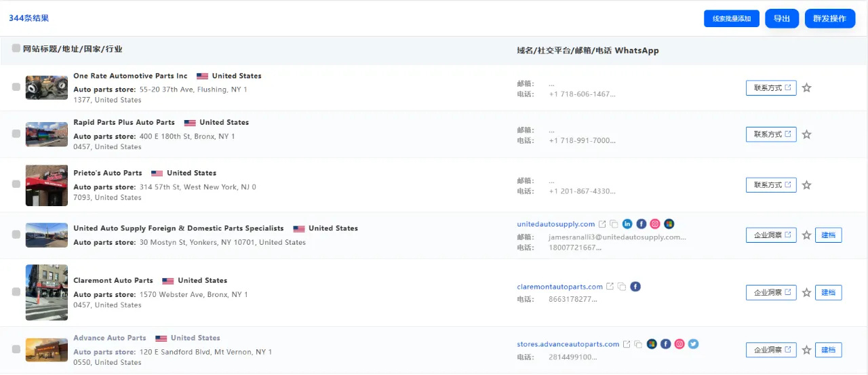
Task: Click 建档 for United Auto Supply
Action: point(828,235)
